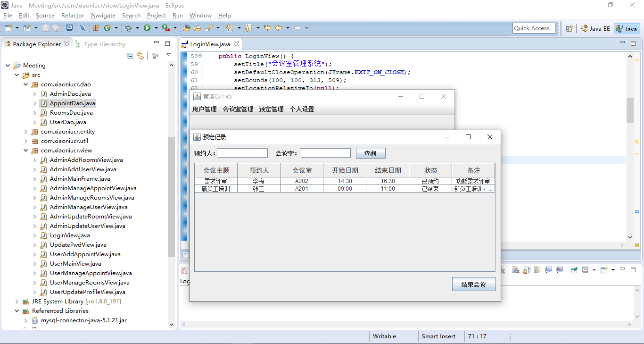The image size is (644, 344).
Task: Click the Package Explorer vertical scrollbar
Action: pyautogui.click(x=172, y=197)
